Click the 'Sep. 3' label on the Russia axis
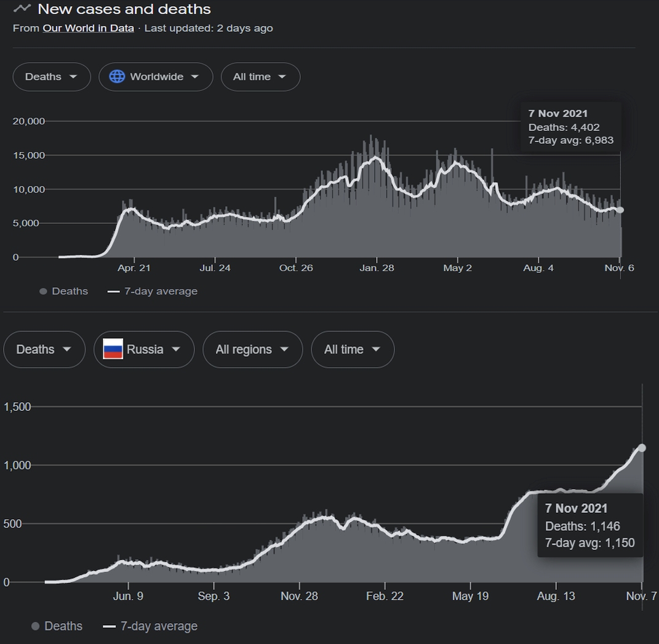Screen dimensions: 659x644 [x=214, y=596]
